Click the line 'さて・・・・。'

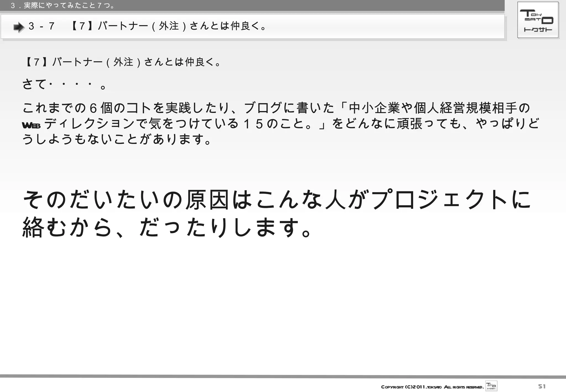click(64, 84)
